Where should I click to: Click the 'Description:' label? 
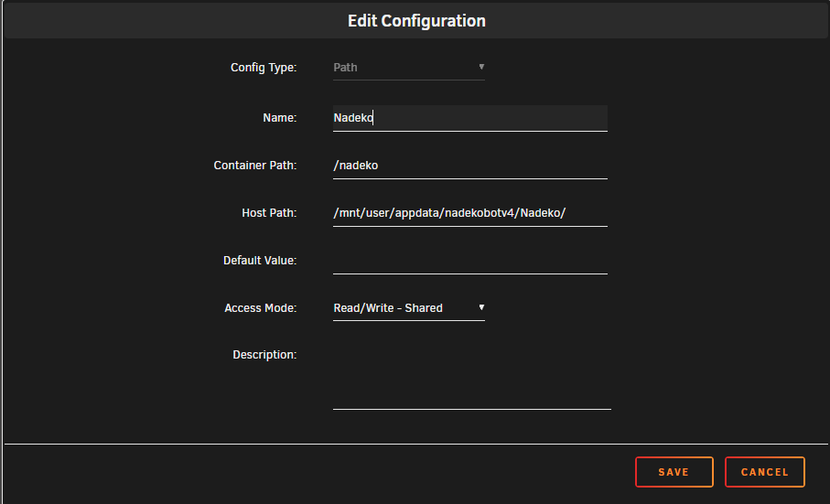click(x=264, y=355)
